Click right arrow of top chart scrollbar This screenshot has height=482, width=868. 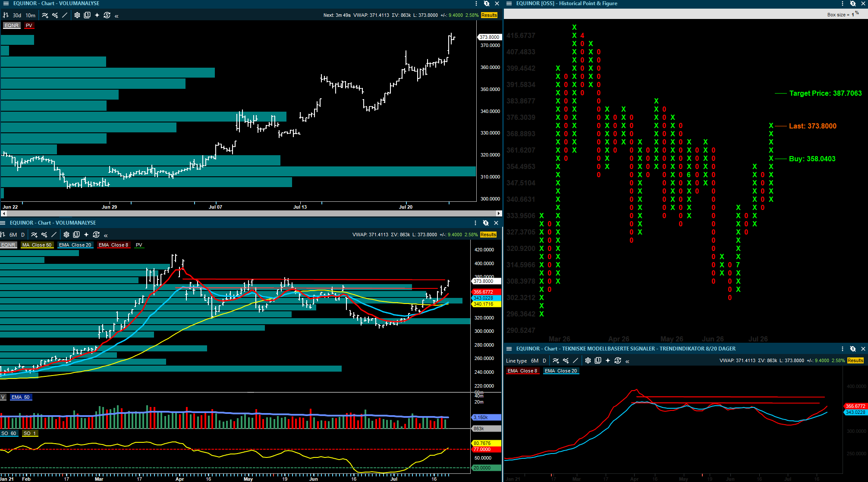pyautogui.click(x=499, y=213)
